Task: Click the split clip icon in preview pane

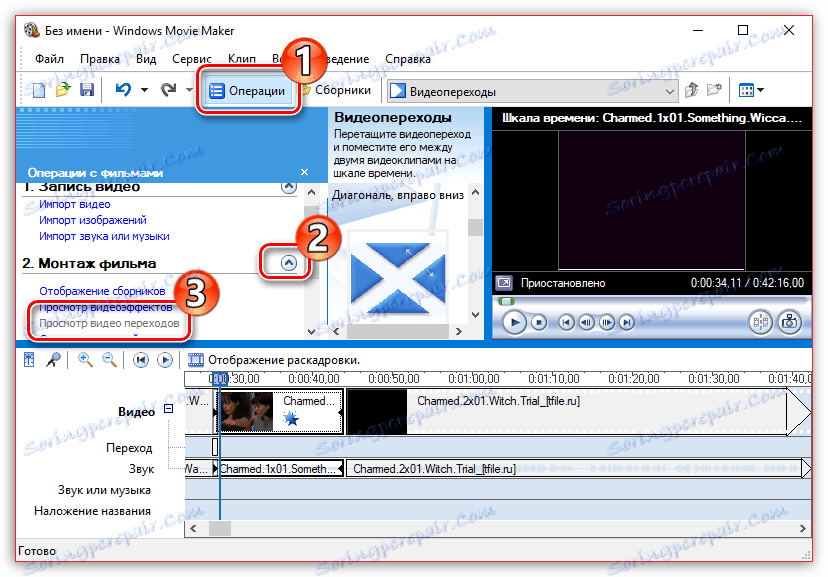Action: pos(760,322)
